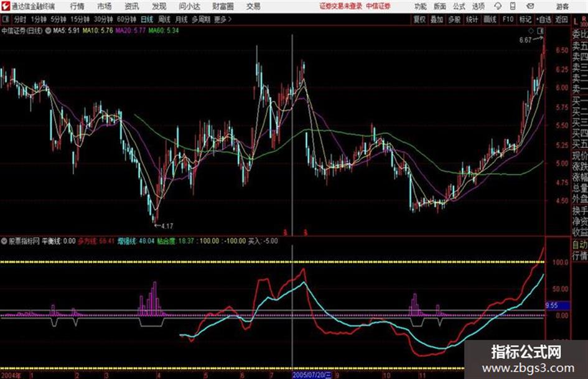
Task: Switch to the 1分钟 period tab
Action: (x=39, y=19)
